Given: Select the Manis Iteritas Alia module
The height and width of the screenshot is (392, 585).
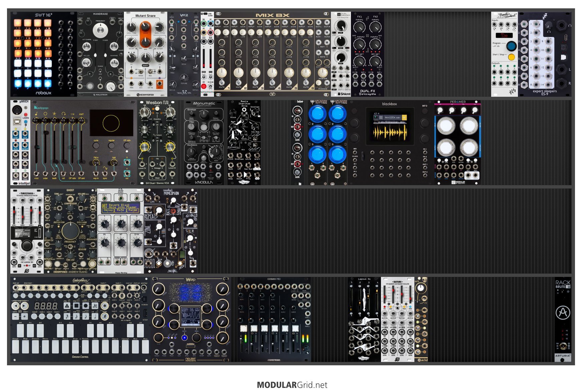Looking at the screenshot, I should 244,142.
